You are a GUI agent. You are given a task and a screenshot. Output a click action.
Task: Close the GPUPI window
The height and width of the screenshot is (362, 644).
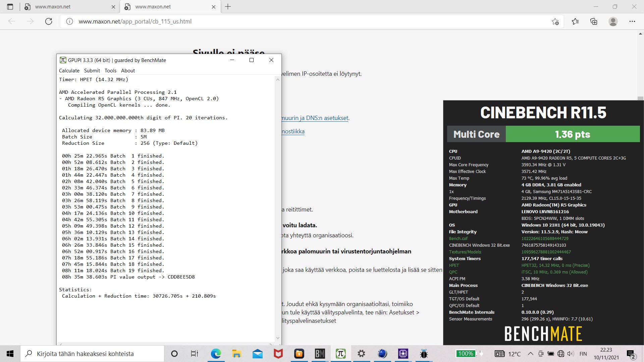pyautogui.click(x=271, y=60)
